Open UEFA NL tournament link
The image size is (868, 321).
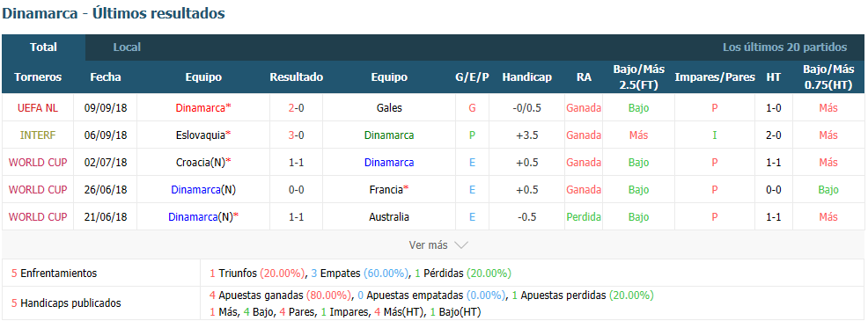(38, 108)
